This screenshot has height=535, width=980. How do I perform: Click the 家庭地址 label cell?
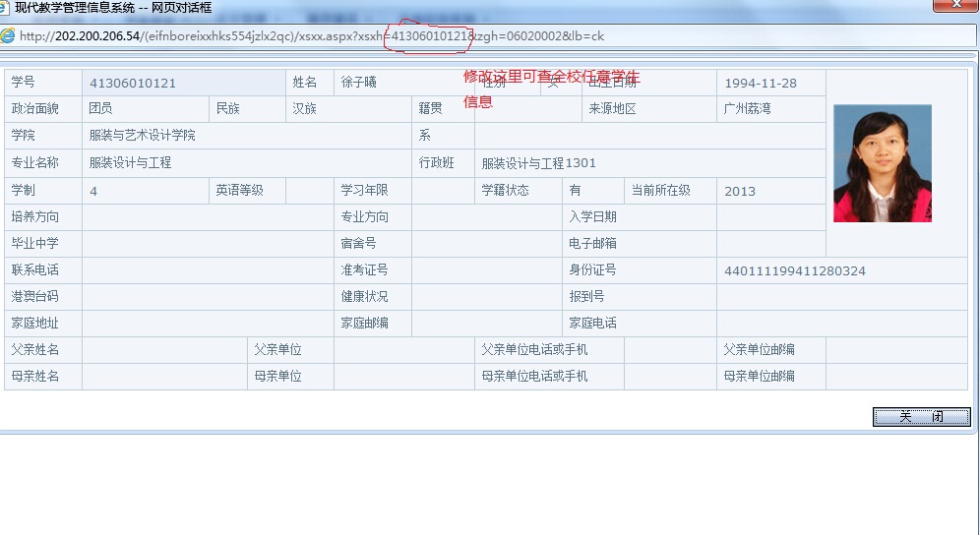tap(43, 324)
